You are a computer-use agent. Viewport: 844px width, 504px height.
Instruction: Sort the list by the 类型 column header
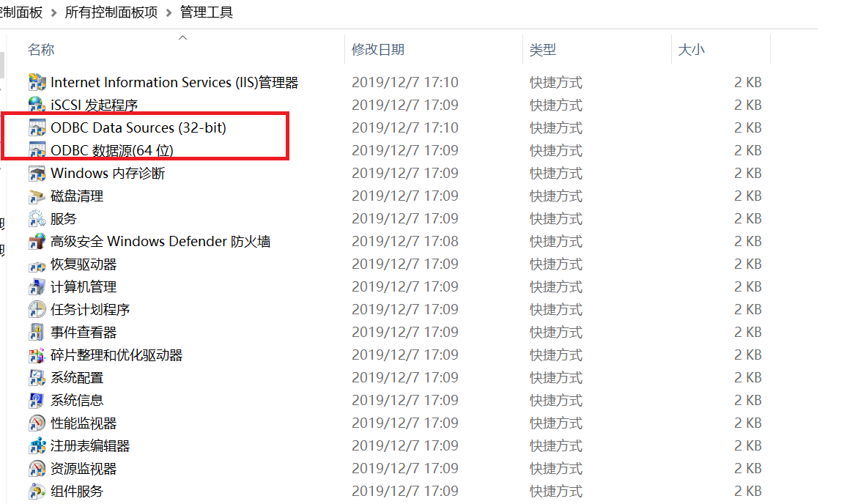click(x=543, y=50)
